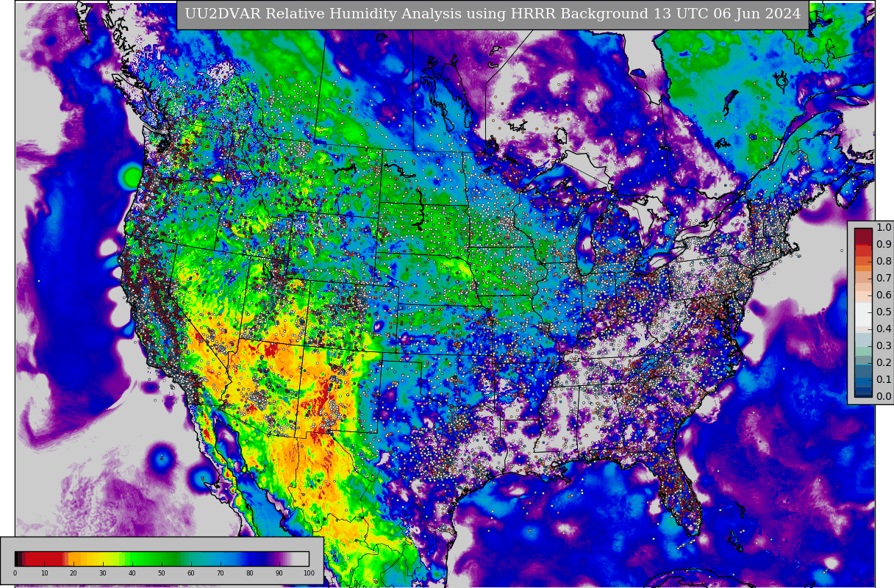Viewport: 894px width, 588px height.
Task: Pick the dark red top segment of the right colorbar
Action: point(863,236)
